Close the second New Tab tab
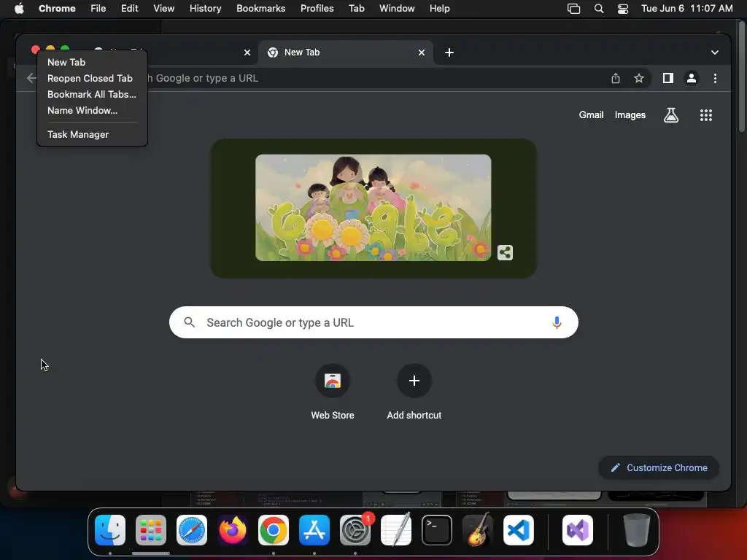This screenshot has height=560, width=747. (x=421, y=52)
